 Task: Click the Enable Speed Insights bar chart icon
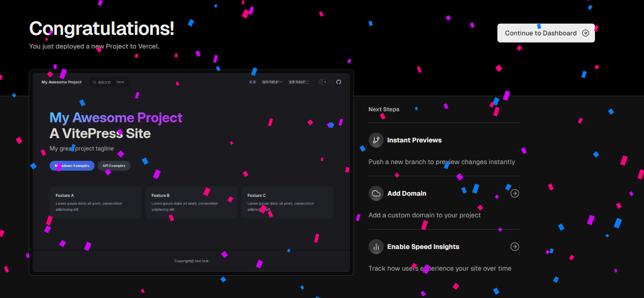pyautogui.click(x=376, y=247)
